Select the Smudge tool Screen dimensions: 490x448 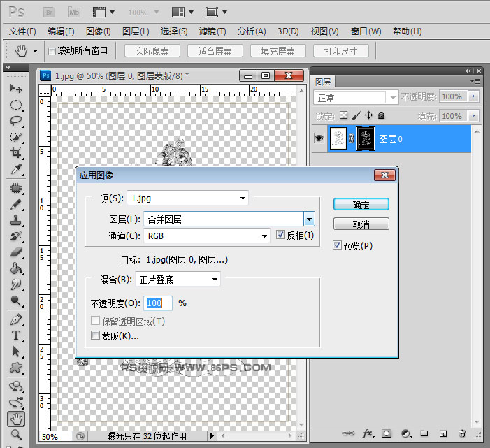click(x=16, y=284)
